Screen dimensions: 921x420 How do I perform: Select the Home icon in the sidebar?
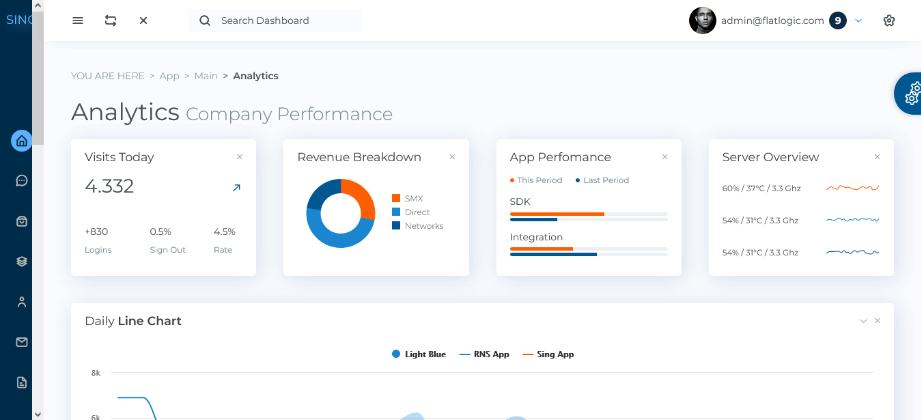pyautogui.click(x=22, y=141)
